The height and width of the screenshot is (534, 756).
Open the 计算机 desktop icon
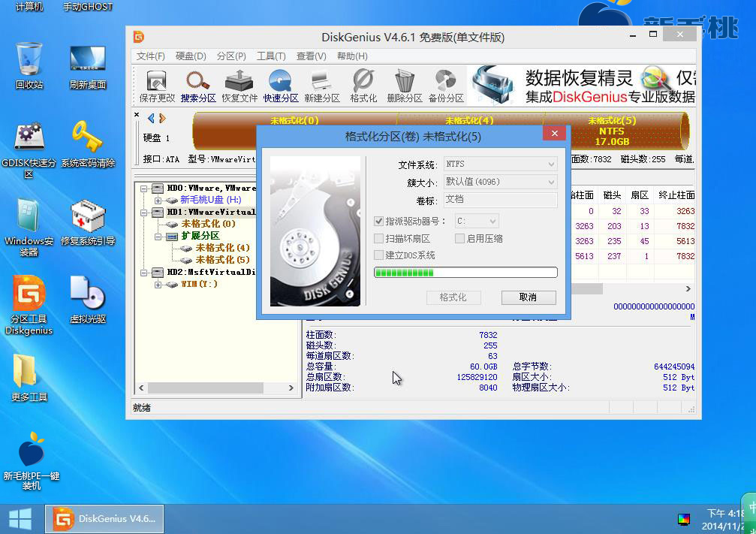pos(29,6)
